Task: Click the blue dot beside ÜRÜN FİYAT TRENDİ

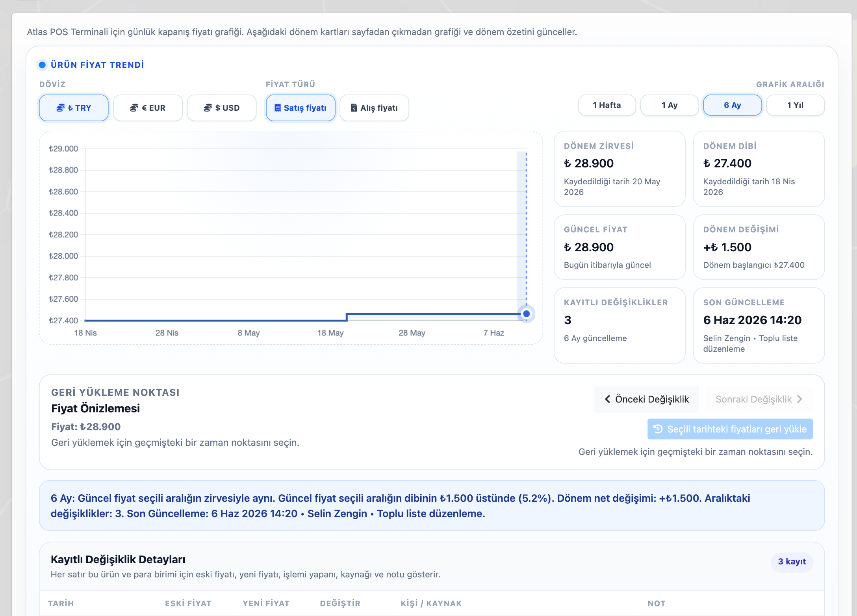Action: pos(42,65)
